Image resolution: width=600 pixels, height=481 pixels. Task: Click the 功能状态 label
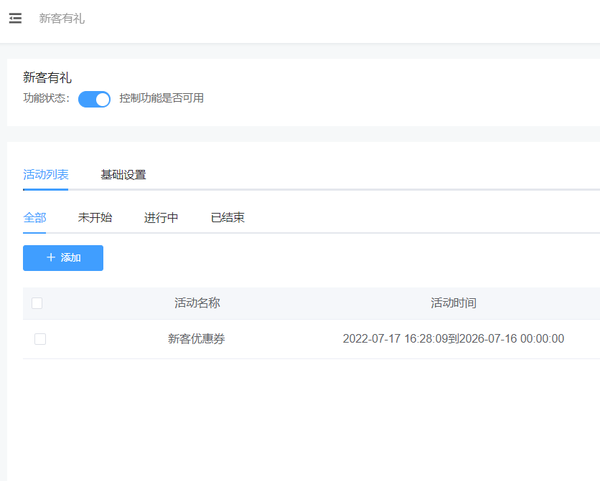(x=46, y=99)
